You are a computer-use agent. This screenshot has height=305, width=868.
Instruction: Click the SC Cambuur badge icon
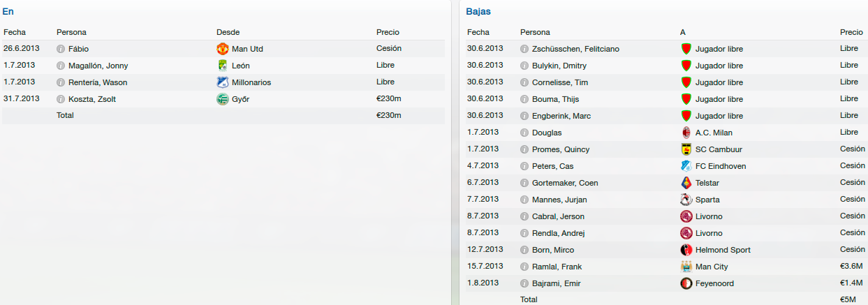tap(686, 149)
